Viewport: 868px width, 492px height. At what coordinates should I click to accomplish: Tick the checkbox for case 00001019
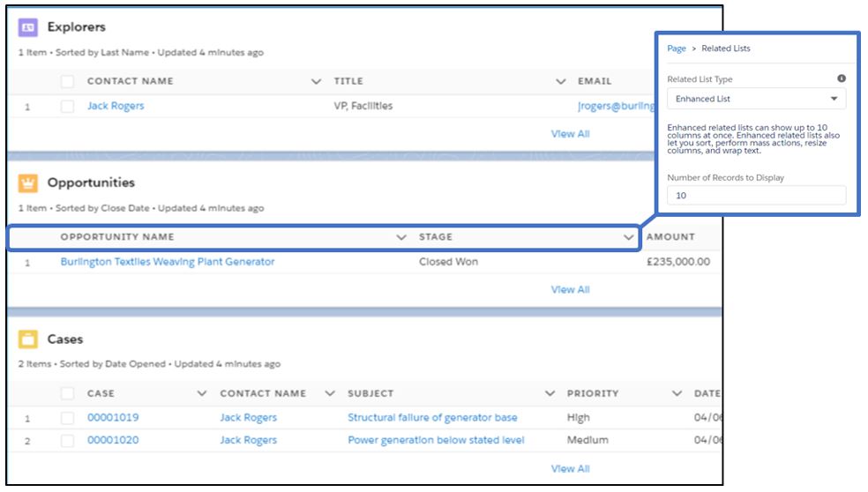(68, 418)
